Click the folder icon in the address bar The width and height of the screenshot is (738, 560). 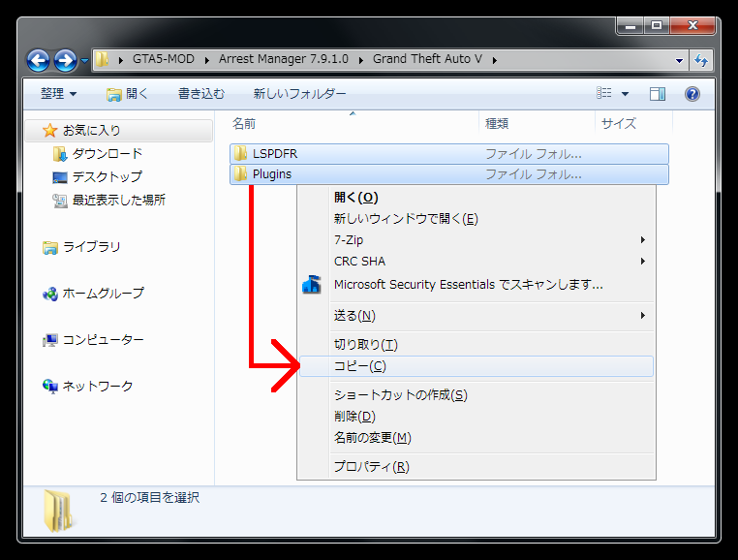point(102,59)
